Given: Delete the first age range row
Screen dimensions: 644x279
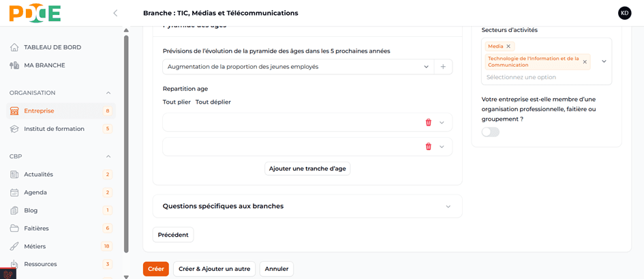Looking at the screenshot, I should (x=429, y=123).
